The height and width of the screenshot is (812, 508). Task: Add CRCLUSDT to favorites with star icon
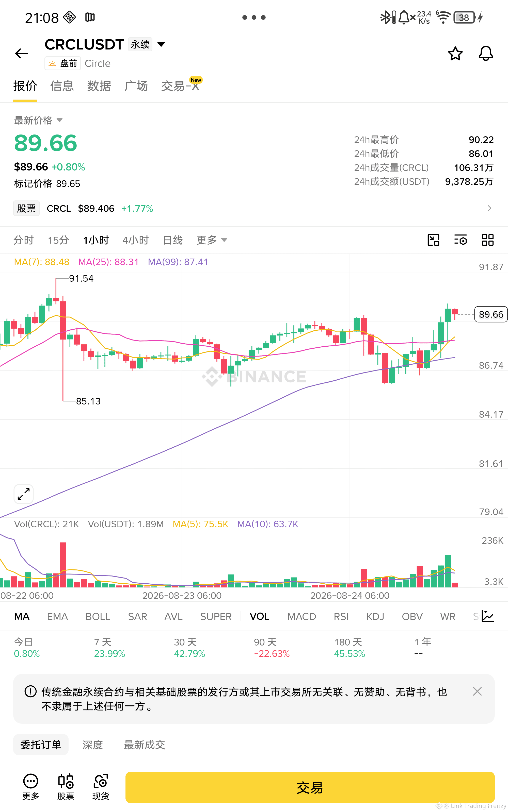[x=455, y=53]
